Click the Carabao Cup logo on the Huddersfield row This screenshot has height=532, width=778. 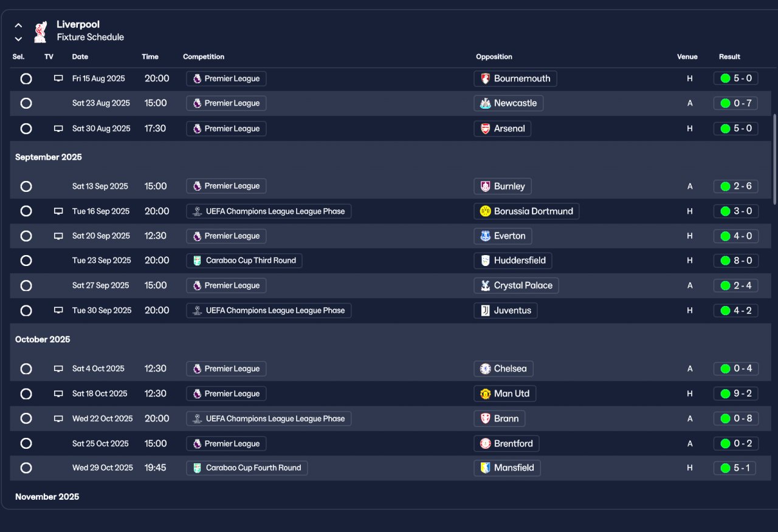click(197, 261)
